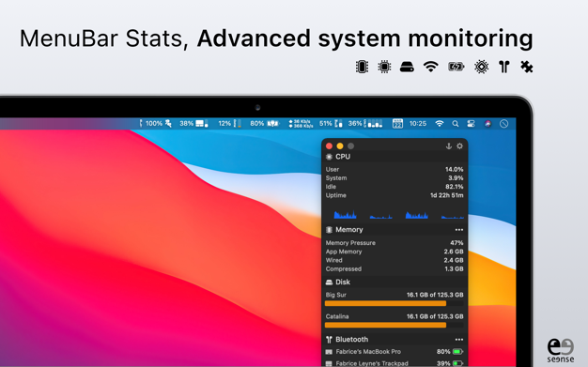This screenshot has width=588, height=367.
Task: Click the disk drive icon under headline
Action: (x=407, y=67)
